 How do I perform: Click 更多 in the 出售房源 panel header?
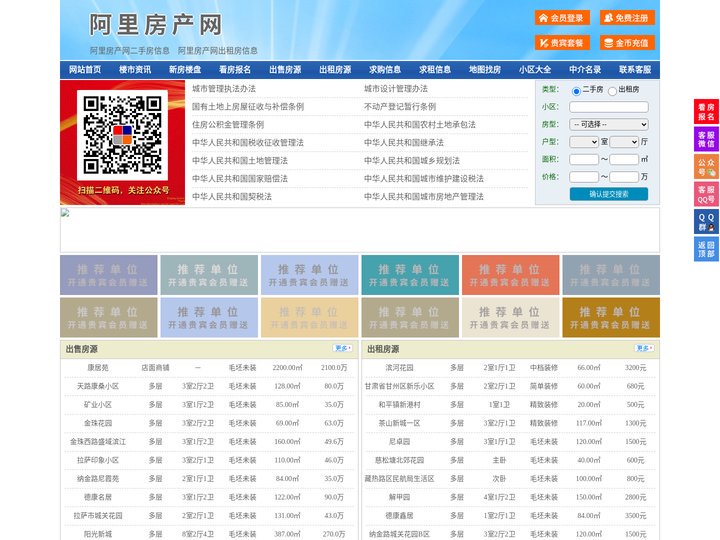click(343, 349)
